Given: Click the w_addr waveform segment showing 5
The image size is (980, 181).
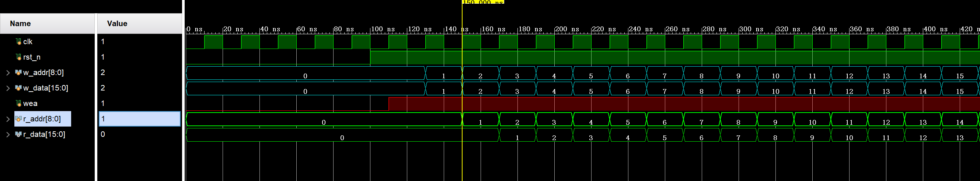Looking at the screenshot, I should click(x=591, y=73).
